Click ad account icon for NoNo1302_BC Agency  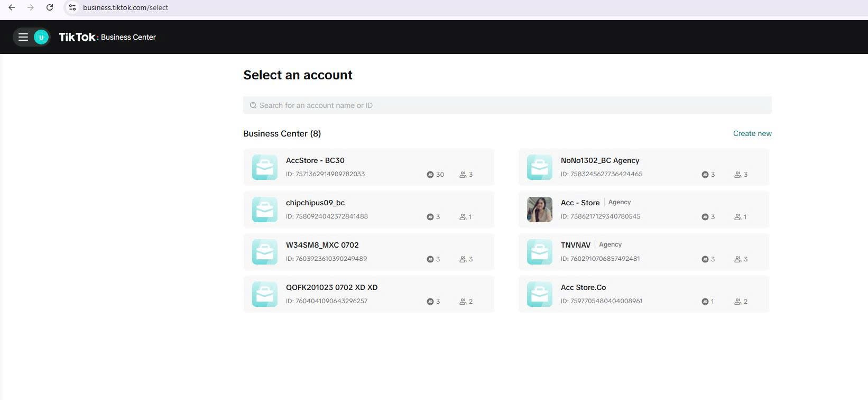(705, 175)
